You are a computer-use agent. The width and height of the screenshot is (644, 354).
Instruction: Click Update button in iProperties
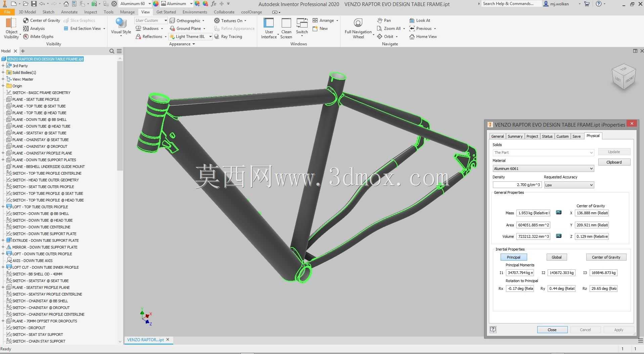click(614, 152)
